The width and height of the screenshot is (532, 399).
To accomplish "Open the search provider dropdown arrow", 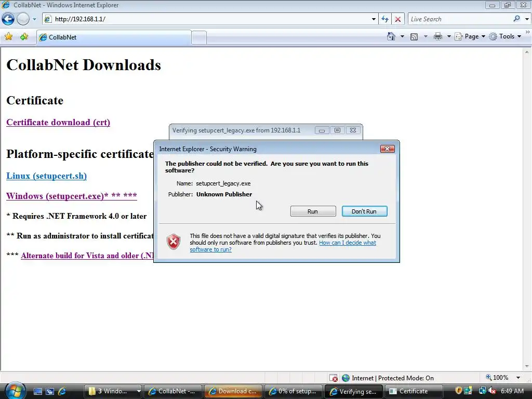I will click(527, 19).
